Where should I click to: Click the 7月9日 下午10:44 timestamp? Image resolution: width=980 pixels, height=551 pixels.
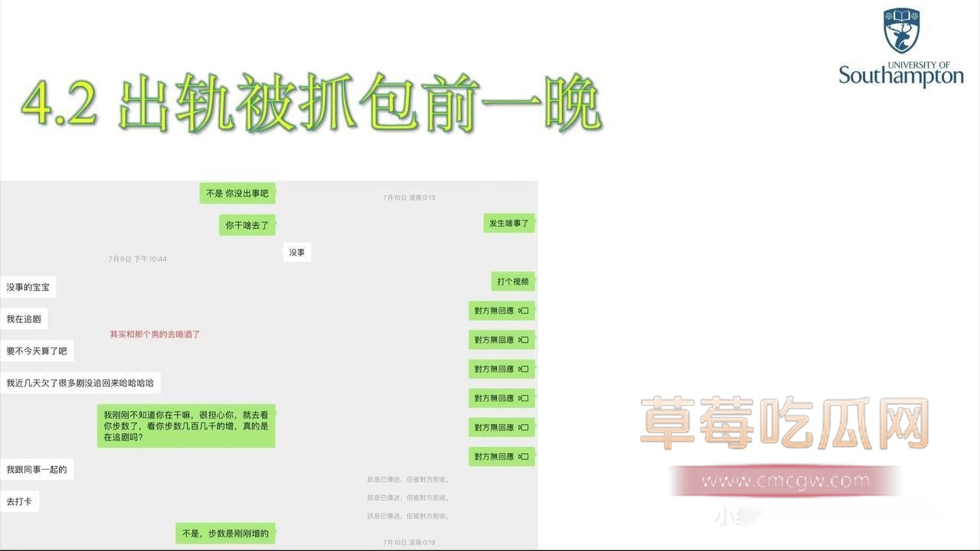click(137, 259)
